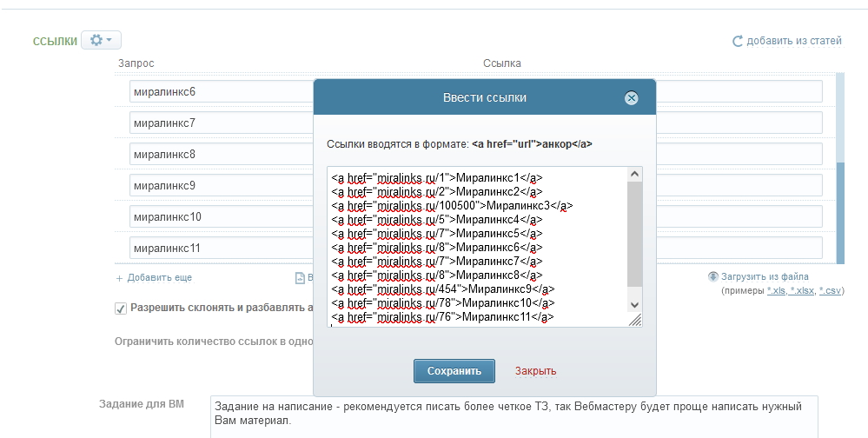Image resolution: width=868 pixels, height=438 pixels.
Task: Open the *.xlsx example link
Action: [802, 291]
